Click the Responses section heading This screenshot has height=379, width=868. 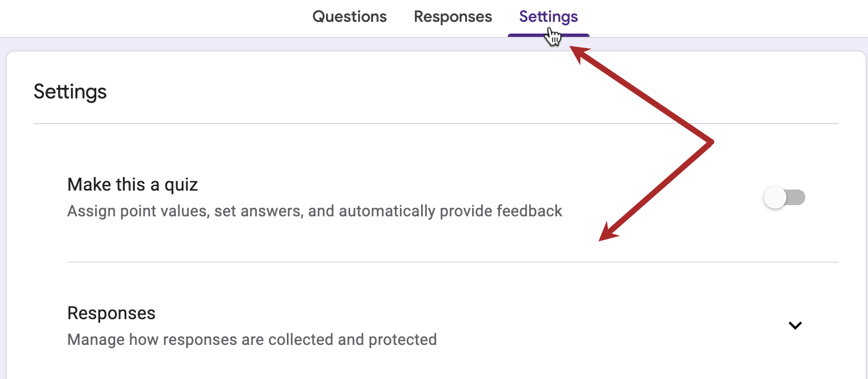(x=111, y=313)
